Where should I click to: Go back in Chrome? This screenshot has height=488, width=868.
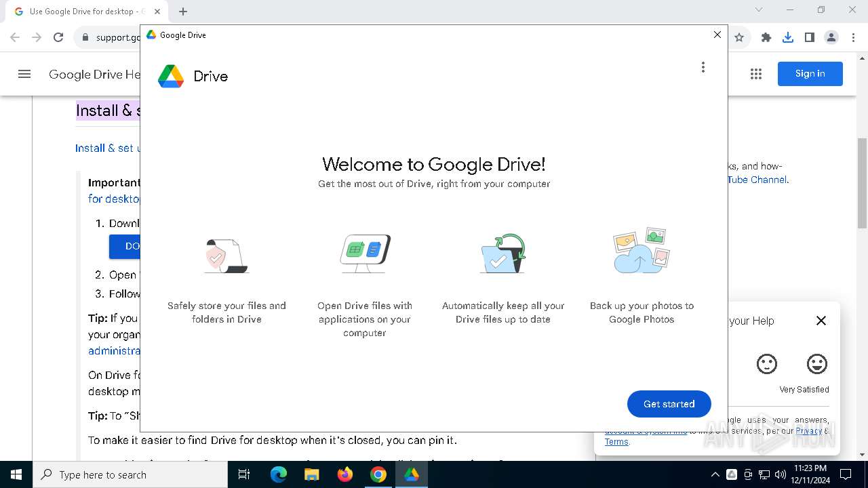(x=15, y=37)
